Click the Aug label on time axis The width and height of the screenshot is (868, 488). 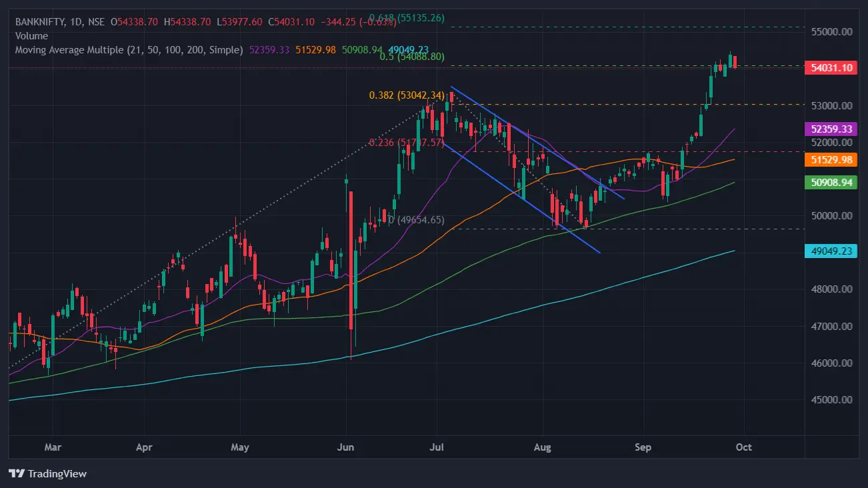[x=543, y=447]
